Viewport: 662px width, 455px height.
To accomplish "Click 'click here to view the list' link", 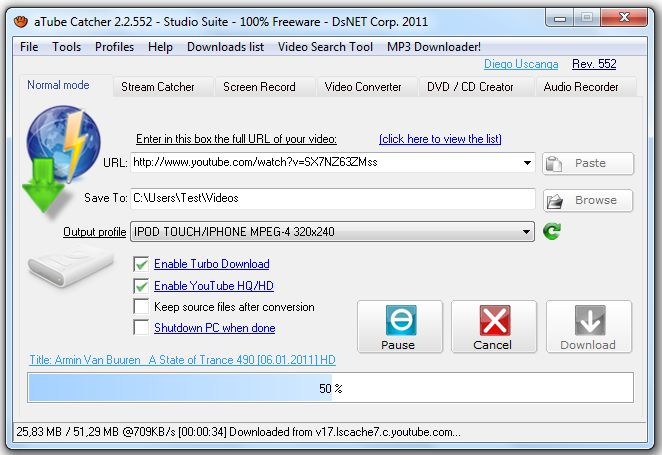I will [x=440, y=139].
